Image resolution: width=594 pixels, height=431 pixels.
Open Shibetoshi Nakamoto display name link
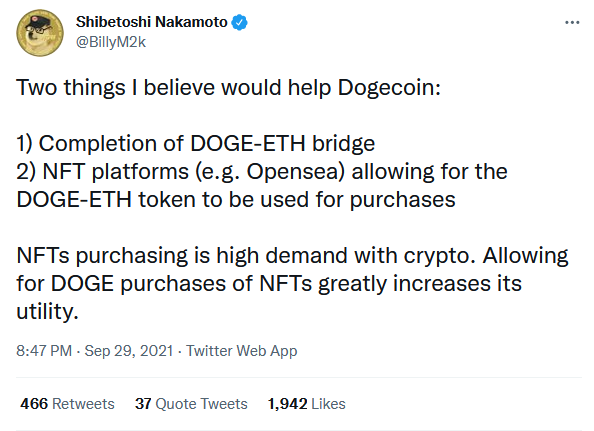click(x=152, y=22)
